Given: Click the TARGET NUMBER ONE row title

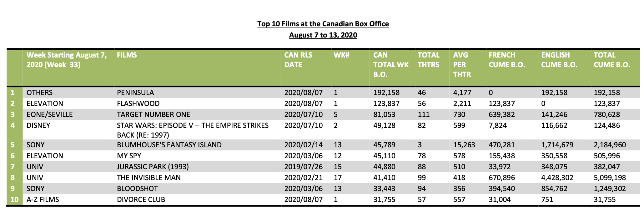Looking at the screenshot, I should tap(153, 114).
